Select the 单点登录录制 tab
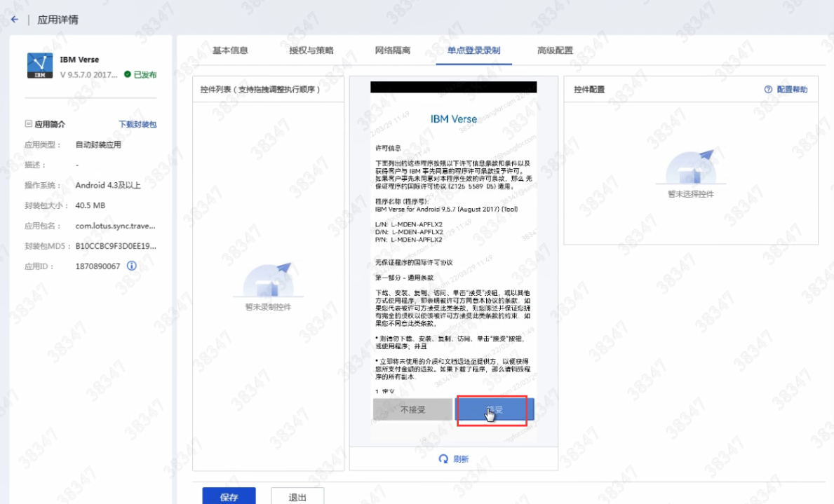Screen dimensions: 834x504 474,50
